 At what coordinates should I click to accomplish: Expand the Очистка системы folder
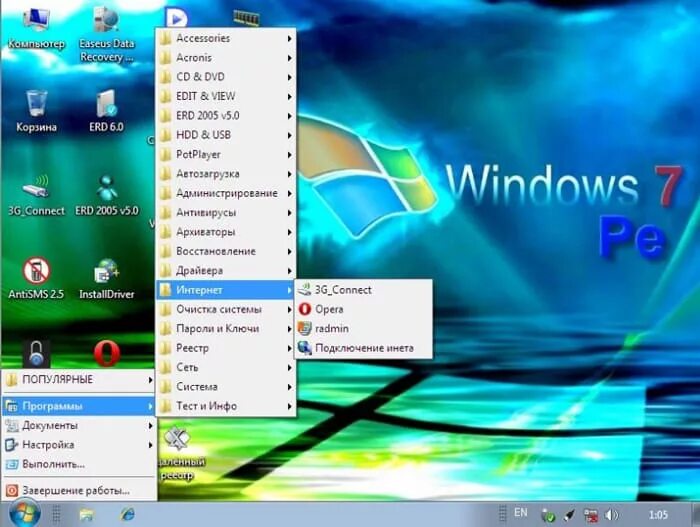(x=226, y=309)
